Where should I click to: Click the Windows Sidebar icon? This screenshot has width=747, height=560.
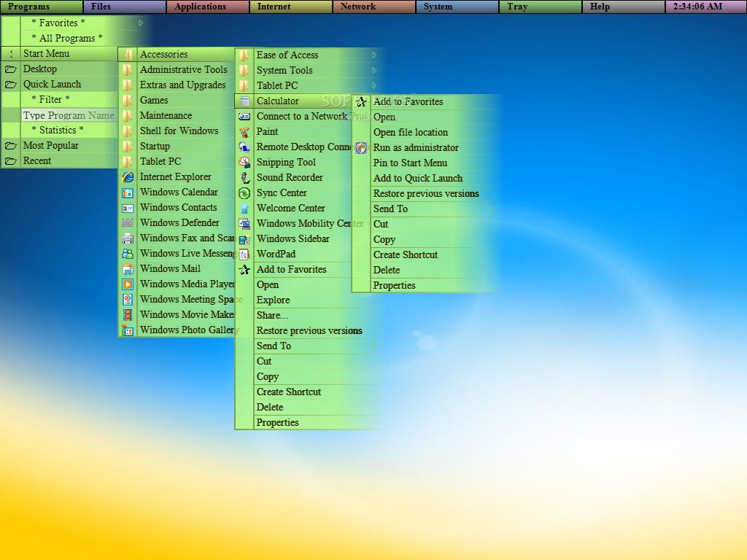click(245, 239)
